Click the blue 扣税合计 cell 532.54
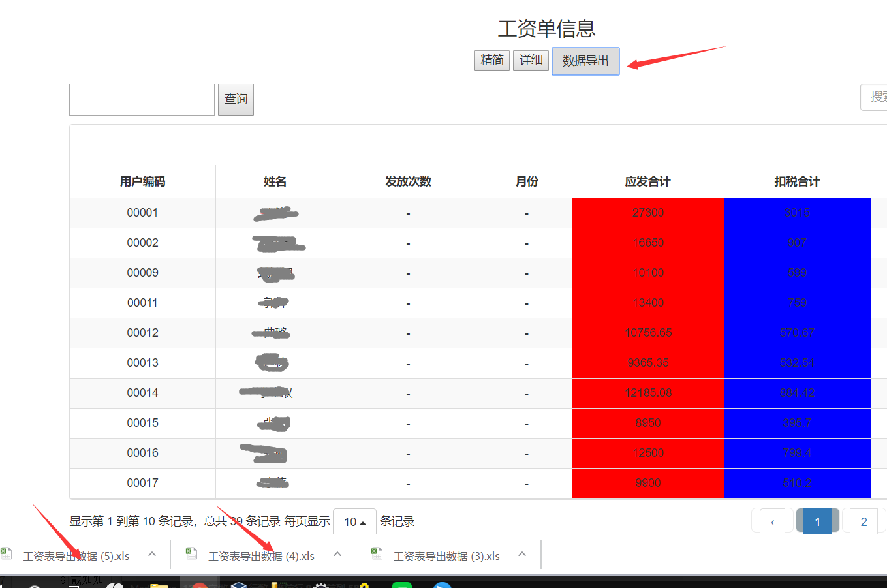This screenshot has width=887, height=588. click(x=798, y=363)
